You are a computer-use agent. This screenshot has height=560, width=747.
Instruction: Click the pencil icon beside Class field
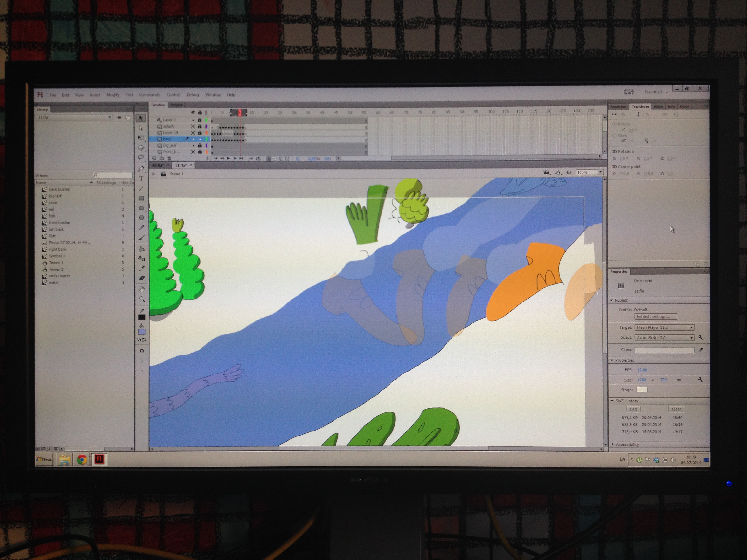pos(701,350)
